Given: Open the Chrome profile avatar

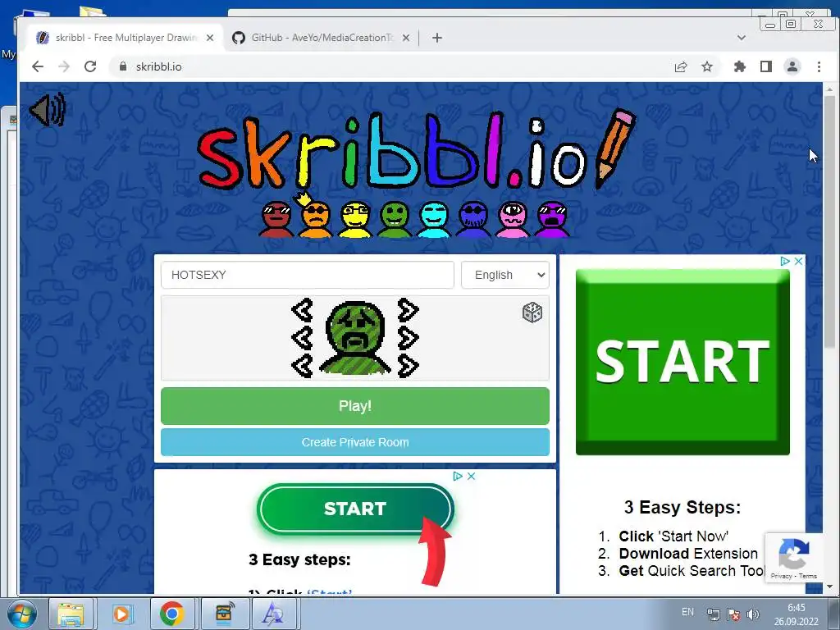Looking at the screenshot, I should (x=792, y=66).
